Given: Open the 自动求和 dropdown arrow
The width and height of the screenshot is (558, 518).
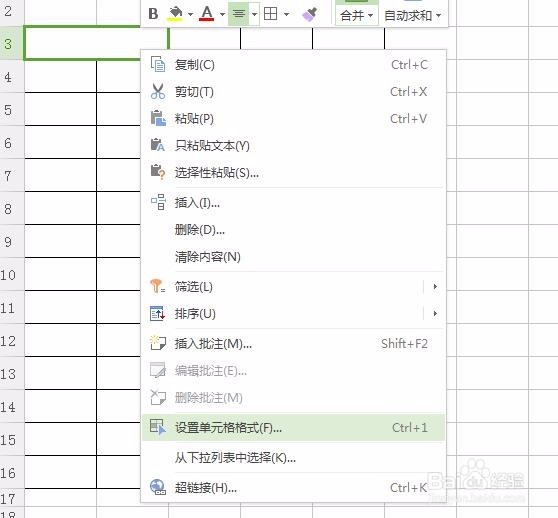Looking at the screenshot, I should pos(438,15).
